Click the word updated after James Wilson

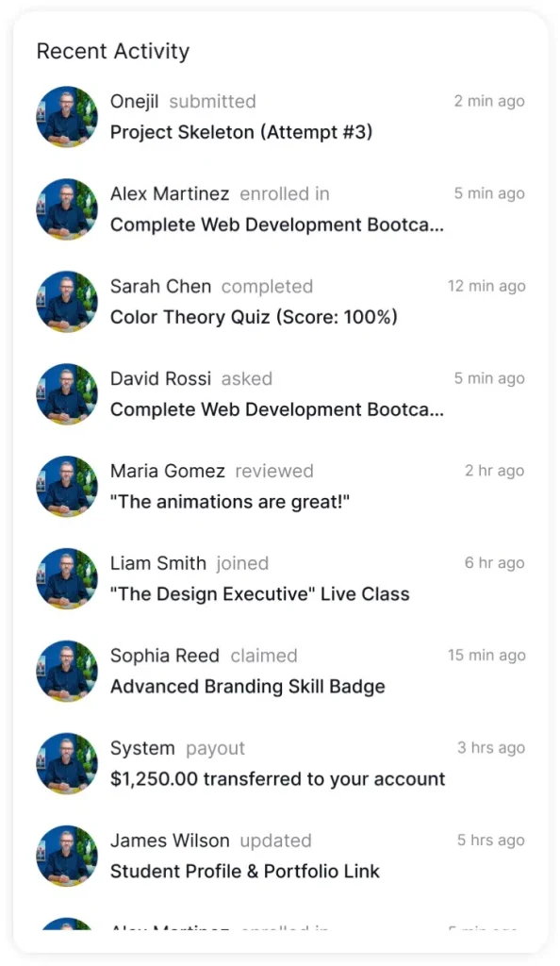pyautogui.click(x=275, y=841)
